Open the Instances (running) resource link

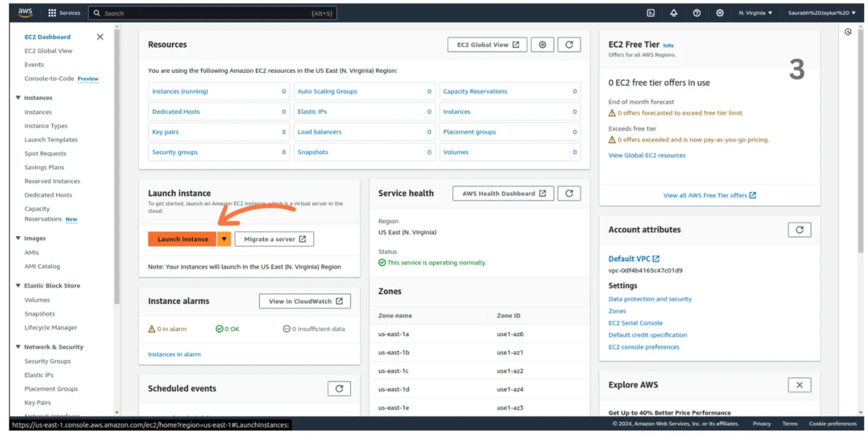[x=180, y=91]
